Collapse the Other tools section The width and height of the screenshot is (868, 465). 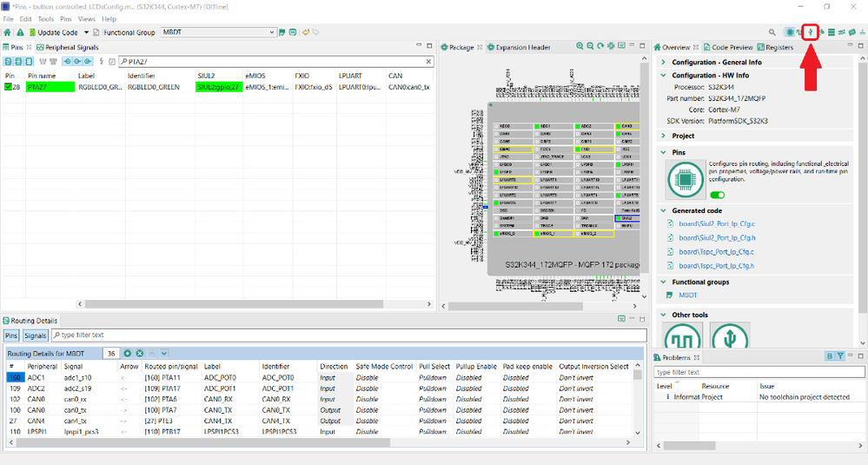click(x=663, y=315)
